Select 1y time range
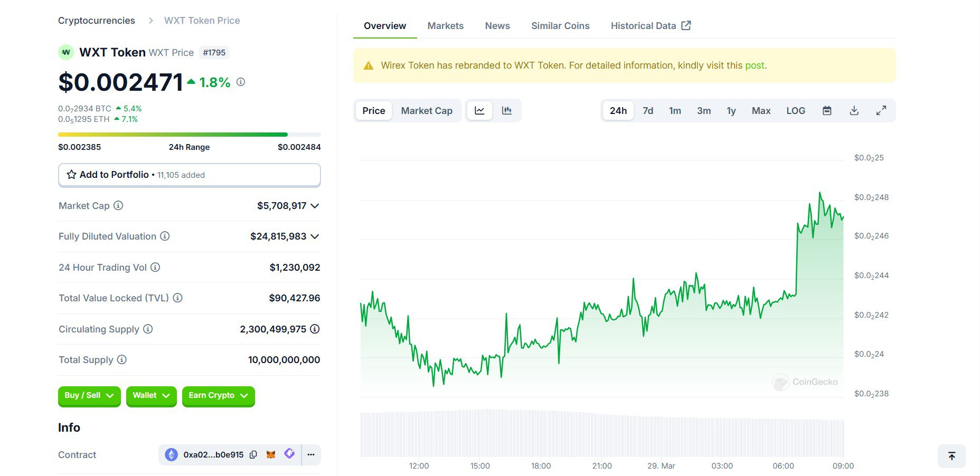The width and height of the screenshot is (980, 476). [x=731, y=111]
